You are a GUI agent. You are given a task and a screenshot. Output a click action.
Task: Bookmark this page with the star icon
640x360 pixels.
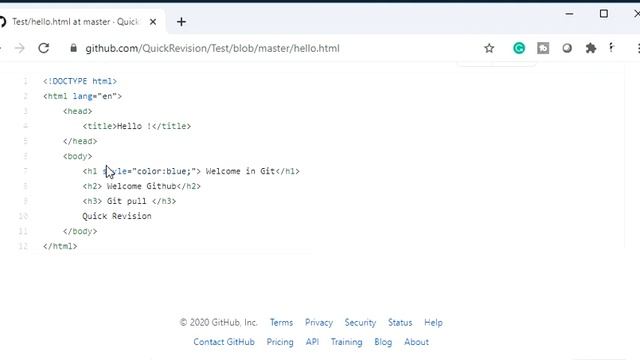[x=489, y=48]
